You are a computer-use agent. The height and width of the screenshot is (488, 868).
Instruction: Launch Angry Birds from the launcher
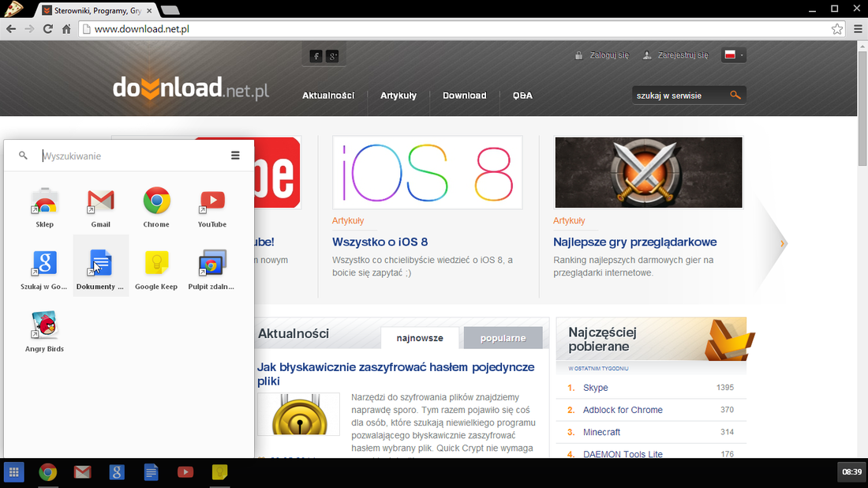[44, 332]
